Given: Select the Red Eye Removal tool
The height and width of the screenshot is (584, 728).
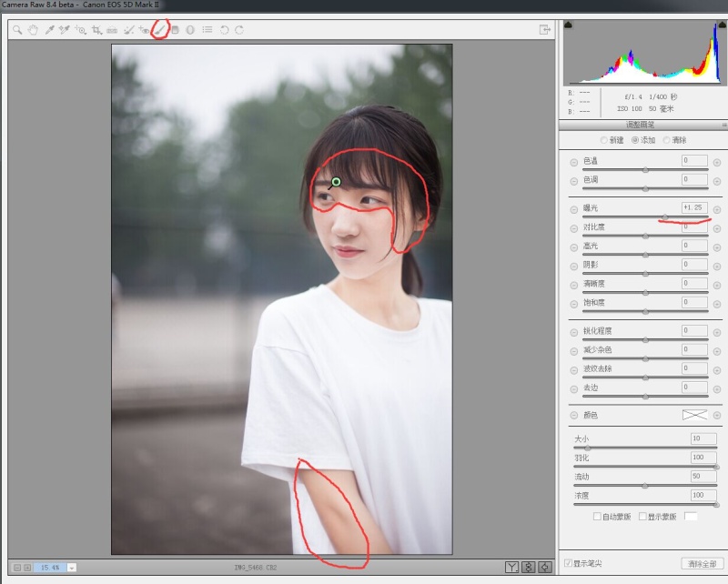Looking at the screenshot, I should click(144, 30).
